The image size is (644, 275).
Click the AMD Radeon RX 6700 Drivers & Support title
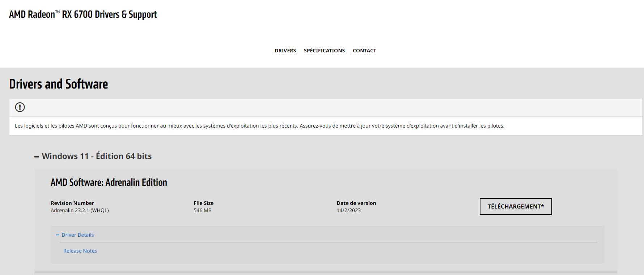coord(83,14)
